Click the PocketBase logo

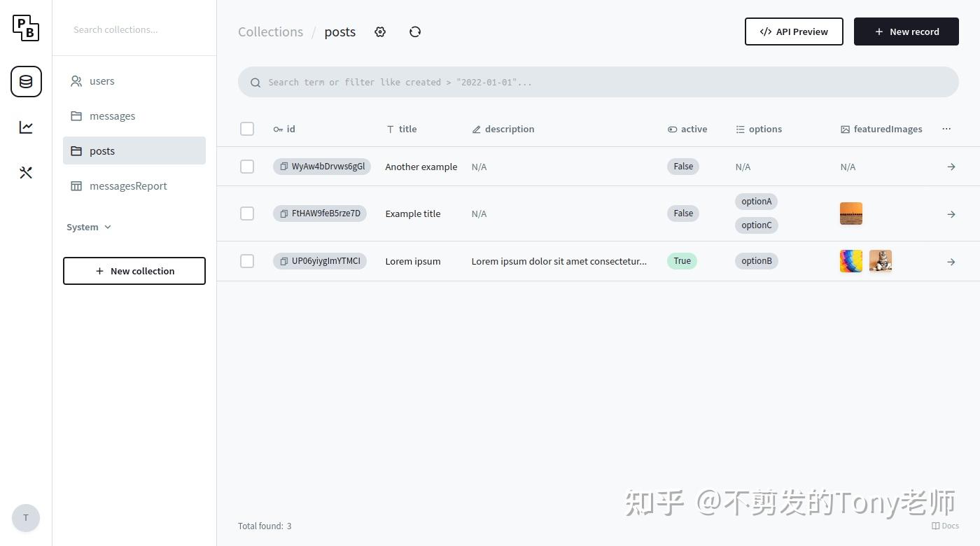[x=26, y=28]
